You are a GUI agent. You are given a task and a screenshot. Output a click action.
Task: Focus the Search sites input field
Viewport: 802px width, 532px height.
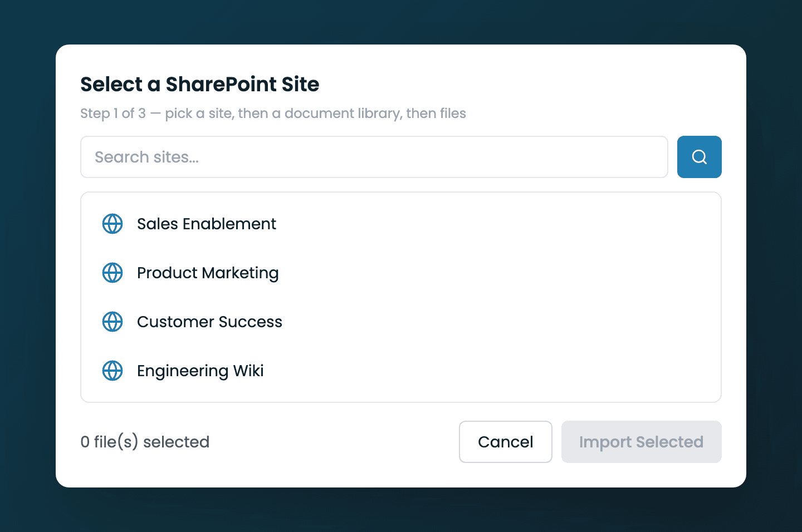(374, 157)
